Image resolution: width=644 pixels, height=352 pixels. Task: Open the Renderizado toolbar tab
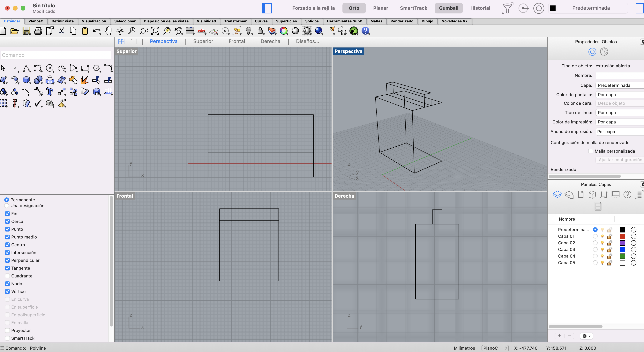pyautogui.click(x=402, y=21)
